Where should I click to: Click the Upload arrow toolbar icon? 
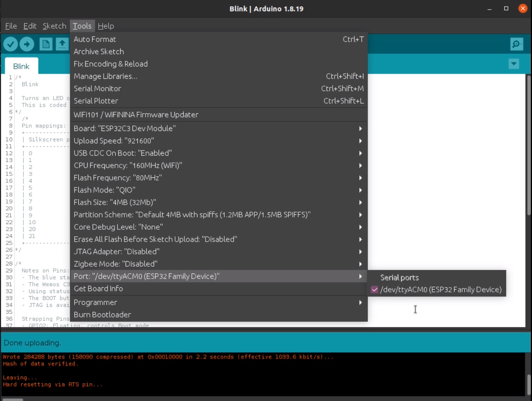tap(27, 44)
